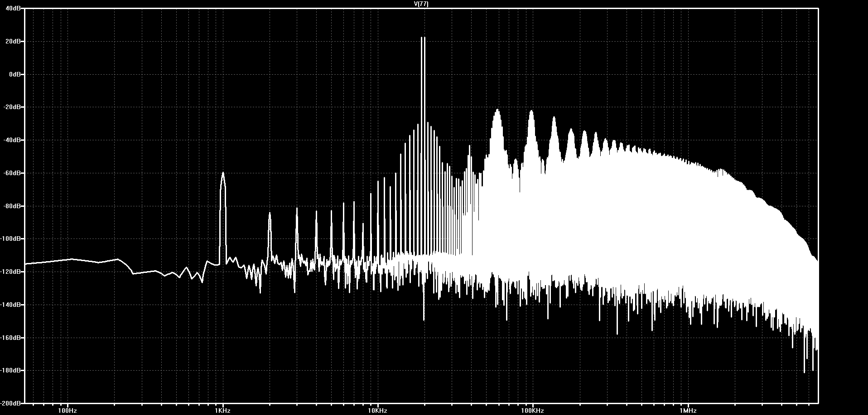Click the -160dB vertical axis label
Viewport: 868px width, 415px height.
pos(11,338)
